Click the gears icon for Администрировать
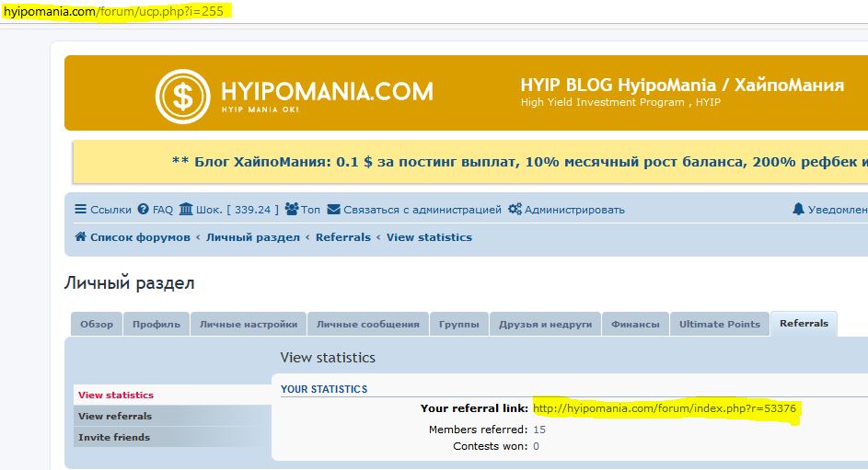The image size is (868, 470). pos(515,210)
